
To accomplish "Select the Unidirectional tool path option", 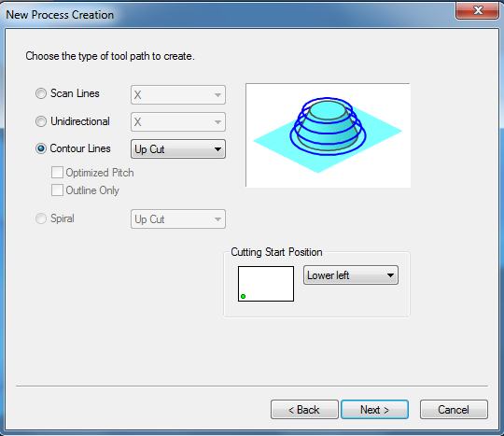I will 41,121.
